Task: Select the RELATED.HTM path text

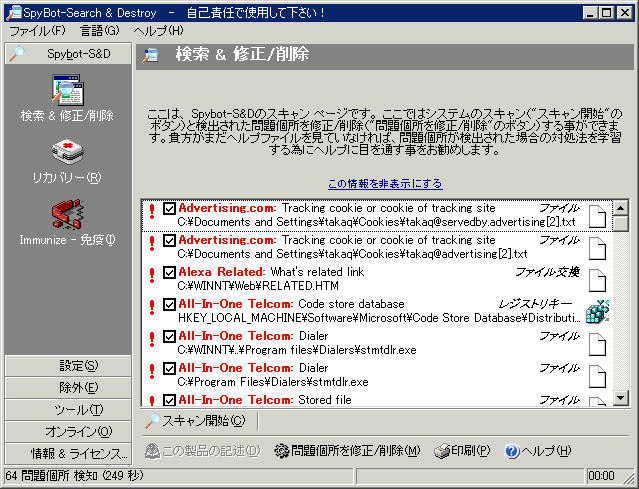Action: tap(258, 286)
